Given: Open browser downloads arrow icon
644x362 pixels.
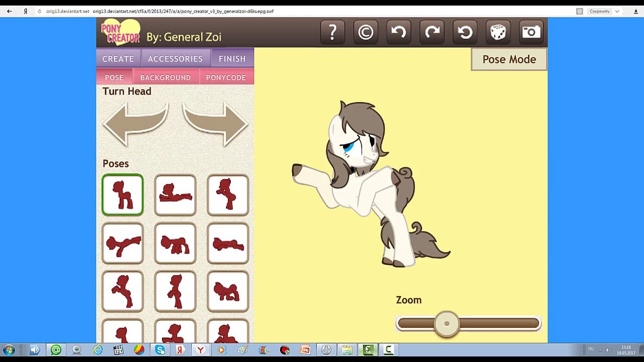Looking at the screenshot, I should tap(636, 11).
